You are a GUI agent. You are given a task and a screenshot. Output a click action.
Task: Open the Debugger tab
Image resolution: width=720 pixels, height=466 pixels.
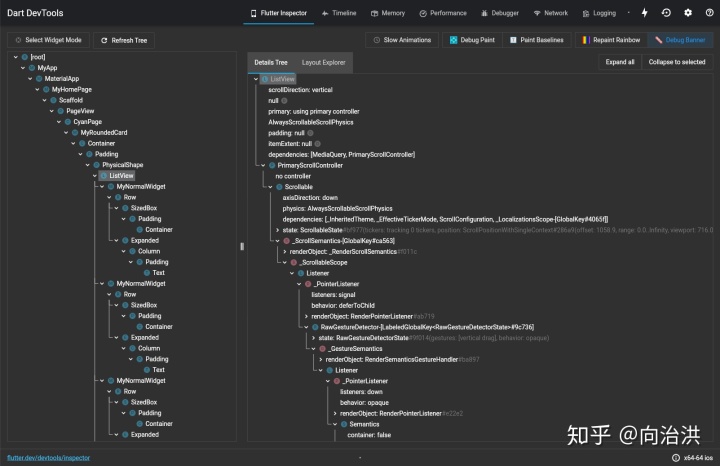tap(500, 13)
